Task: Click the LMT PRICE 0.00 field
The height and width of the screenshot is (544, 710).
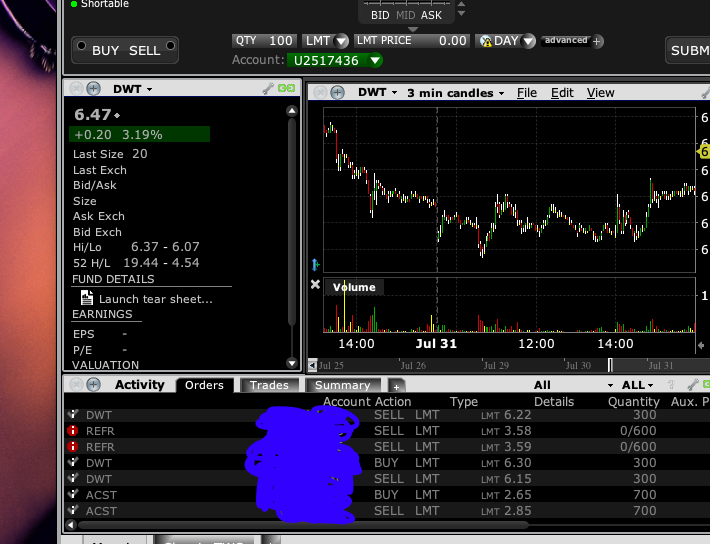Action: coord(411,41)
